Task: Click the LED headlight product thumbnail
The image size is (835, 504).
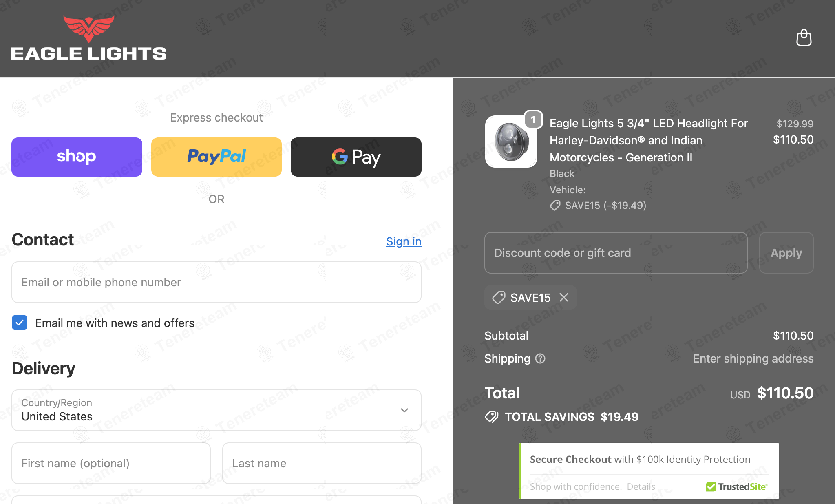Action: point(511,142)
